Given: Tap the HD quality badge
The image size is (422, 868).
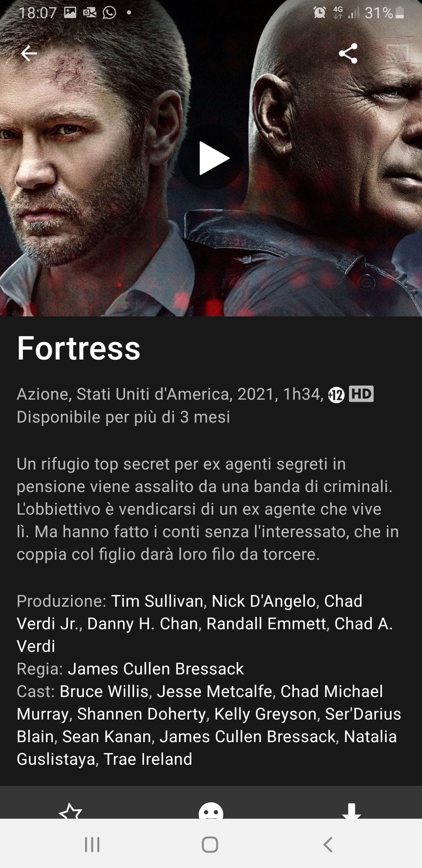Looking at the screenshot, I should tap(361, 394).
